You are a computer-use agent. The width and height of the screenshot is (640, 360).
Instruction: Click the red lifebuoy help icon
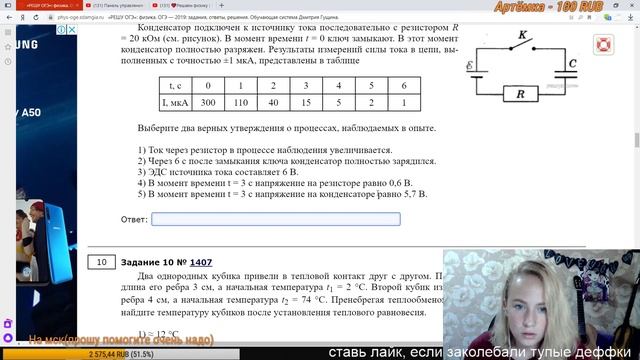point(603,44)
